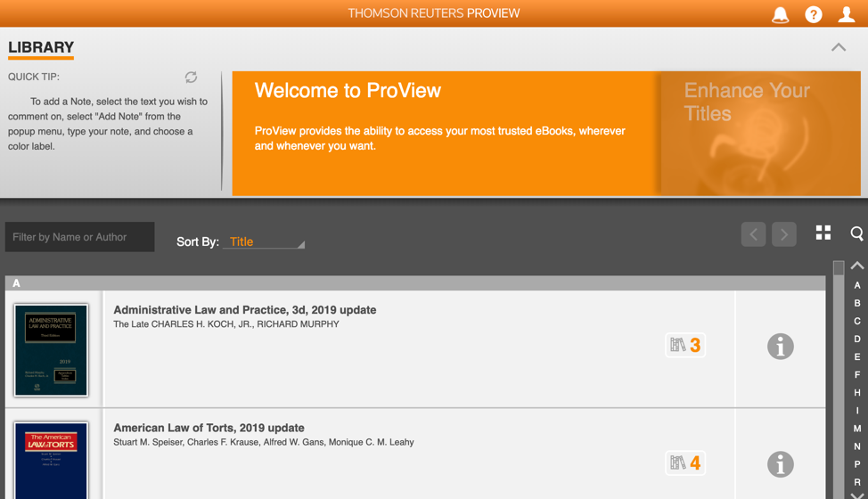This screenshot has width=868, height=499.
Task: Open the American Law of Torts cover thumbnail
Action: [x=51, y=461]
